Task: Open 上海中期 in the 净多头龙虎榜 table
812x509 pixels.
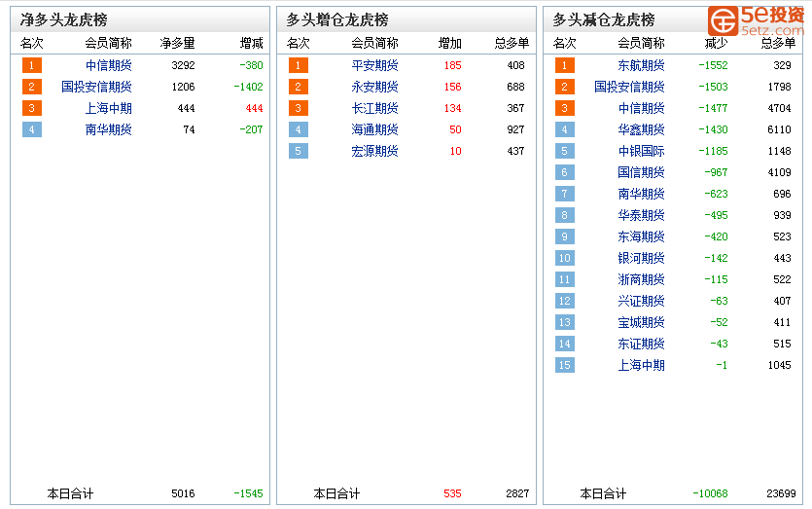Action: [108, 108]
